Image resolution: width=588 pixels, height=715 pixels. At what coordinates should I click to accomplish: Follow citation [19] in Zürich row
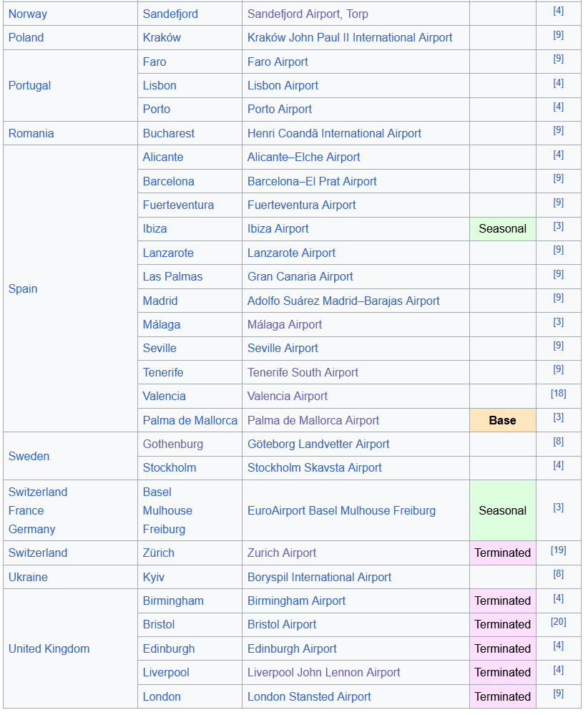[x=559, y=550]
